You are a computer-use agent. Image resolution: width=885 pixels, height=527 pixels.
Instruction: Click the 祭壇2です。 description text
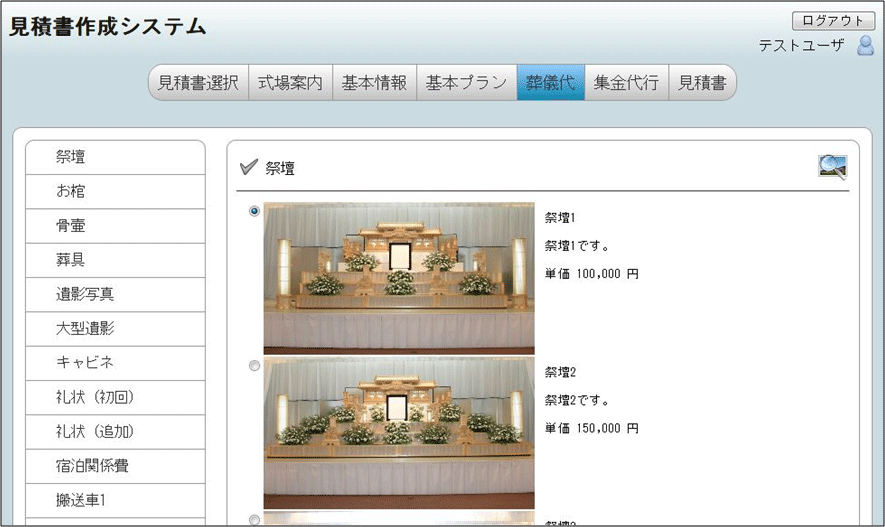[577, 401]
